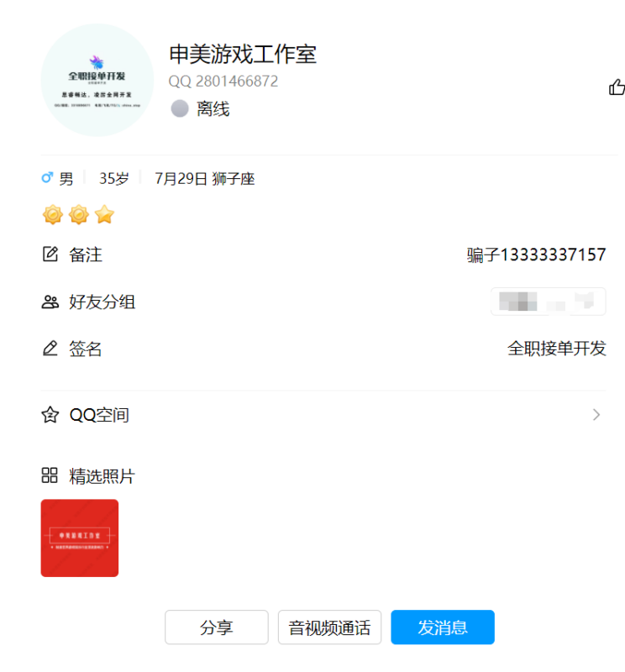625x672 pixels.
Task: Click the QQ number 2801466872
Action: coord(223,81)
